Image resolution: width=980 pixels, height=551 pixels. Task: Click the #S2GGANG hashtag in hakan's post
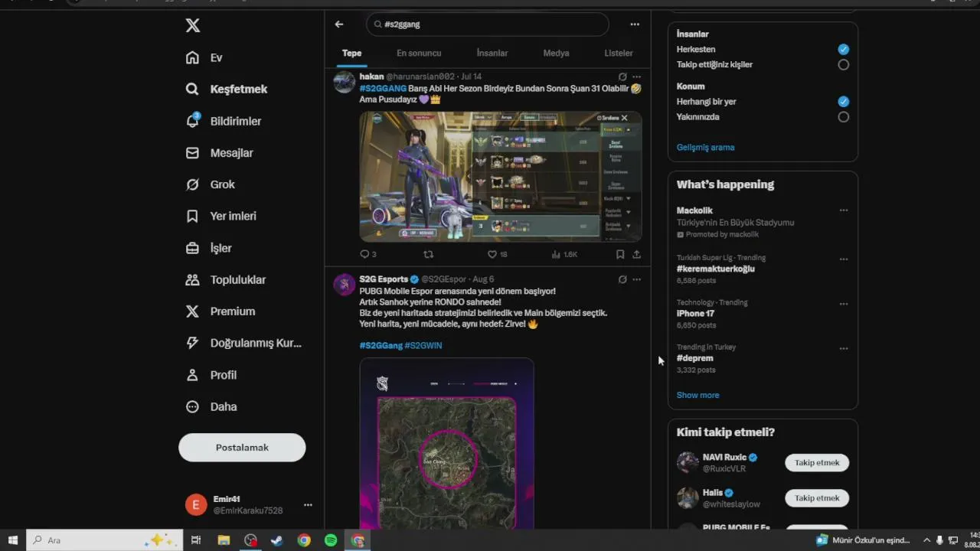pos(383,89)
